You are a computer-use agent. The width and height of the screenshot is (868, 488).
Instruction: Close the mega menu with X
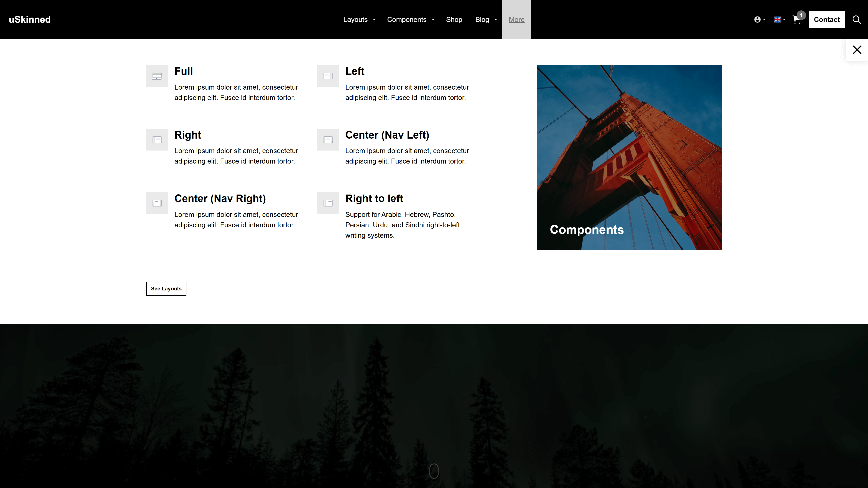(x=857, y=50)
